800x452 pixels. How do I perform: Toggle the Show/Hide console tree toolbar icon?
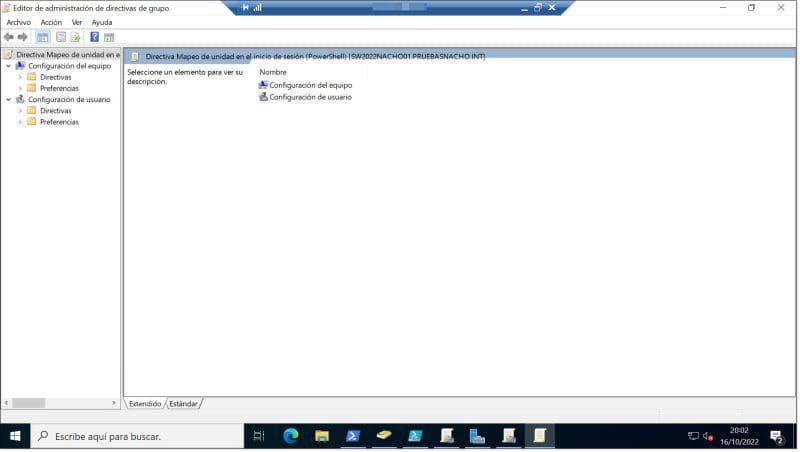tap(43, 37)
